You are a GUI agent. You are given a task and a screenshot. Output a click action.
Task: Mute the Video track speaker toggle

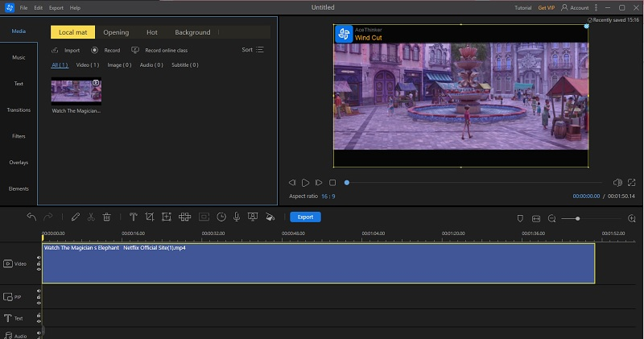39,258
